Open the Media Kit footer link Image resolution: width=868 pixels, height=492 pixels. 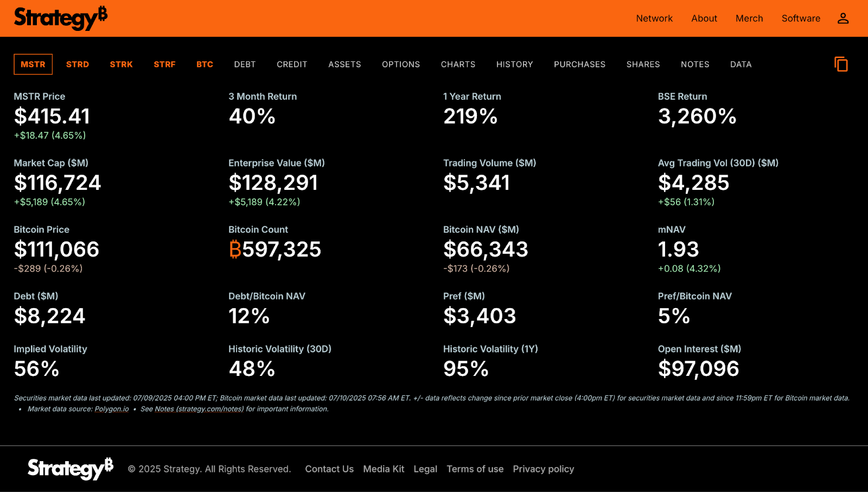click(384, 469)
